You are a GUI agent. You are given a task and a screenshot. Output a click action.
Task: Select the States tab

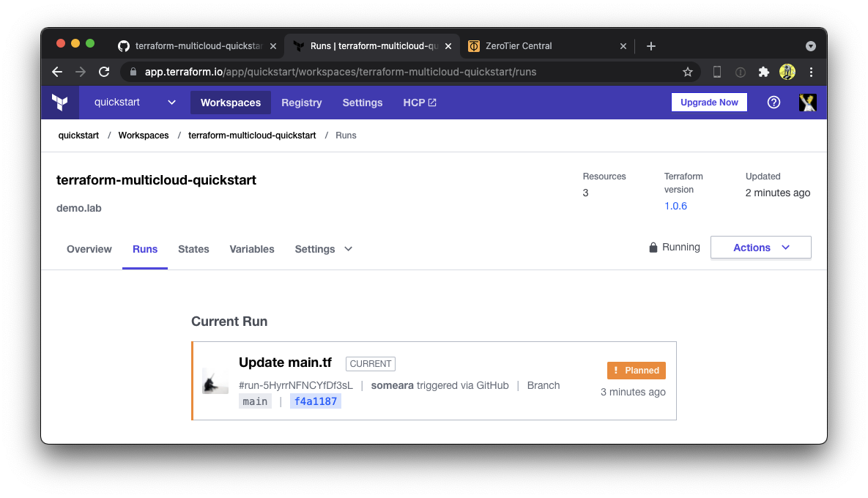193,249
